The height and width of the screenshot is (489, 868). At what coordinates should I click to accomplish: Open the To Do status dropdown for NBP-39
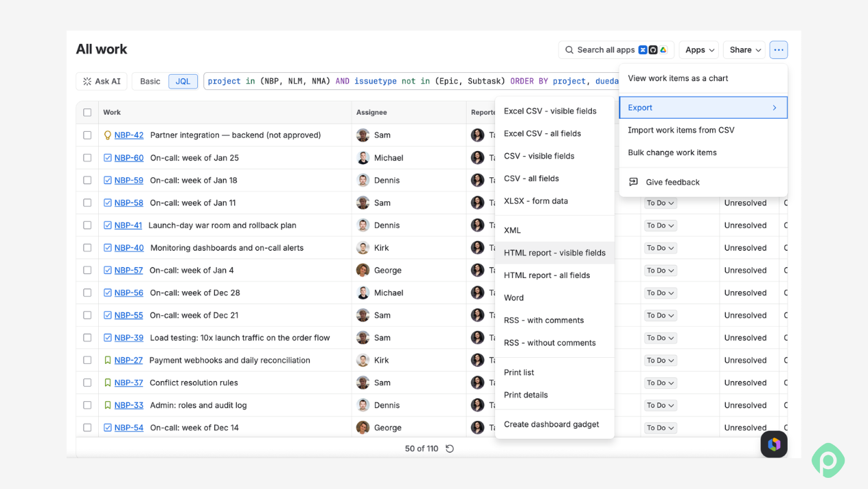pos(660,338)
